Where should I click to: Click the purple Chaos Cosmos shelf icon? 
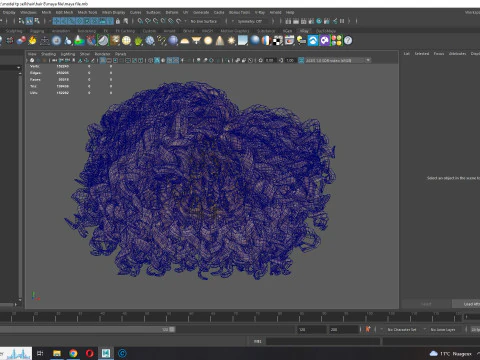(x=325, y=41)
